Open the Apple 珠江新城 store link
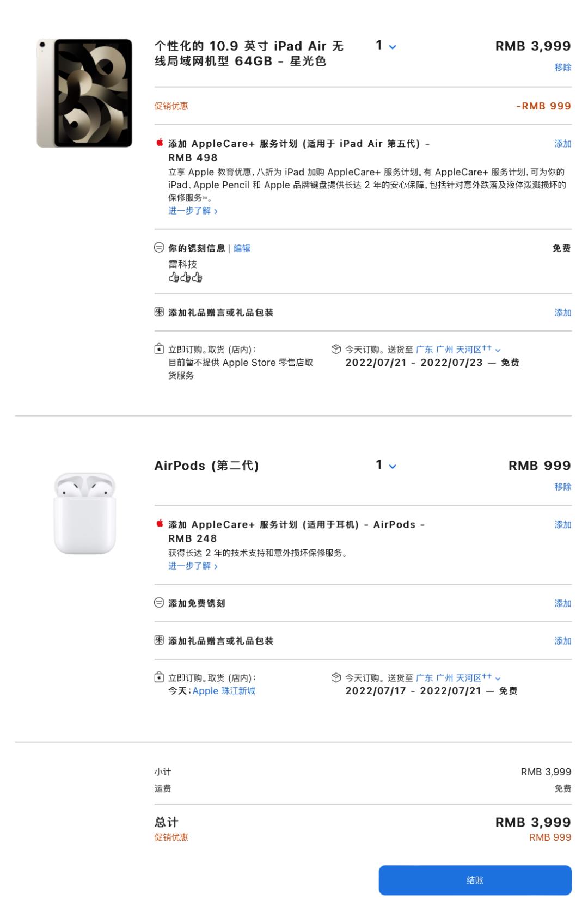This screenshot has width=588, height=912. point(224,691)
